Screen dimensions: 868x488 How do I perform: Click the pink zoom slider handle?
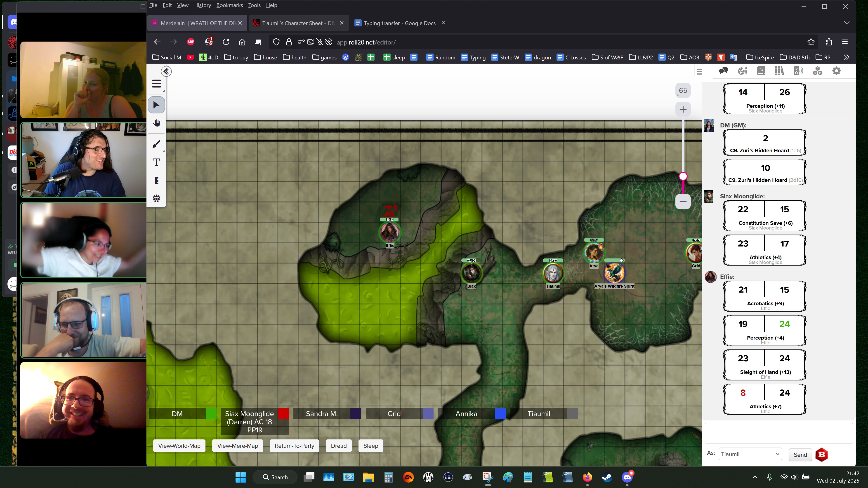tap(683, 176)
